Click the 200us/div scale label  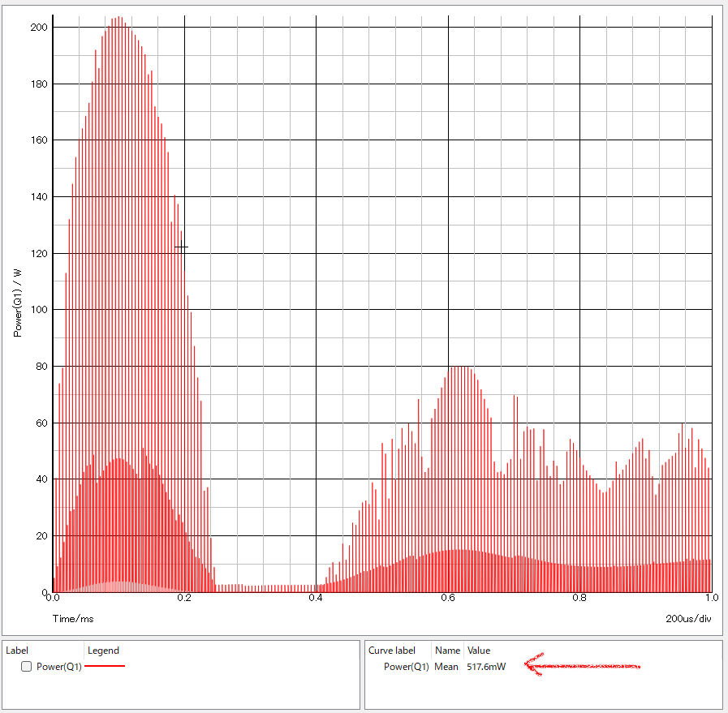[687, 618]
